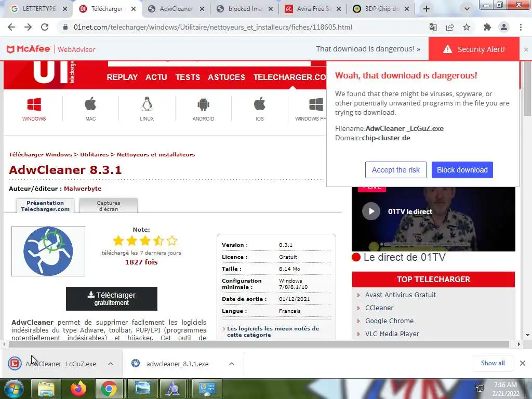The image size is (532, 399).
Task: Close the LETTERTYPE tab
Action: (x=65, y=9)
